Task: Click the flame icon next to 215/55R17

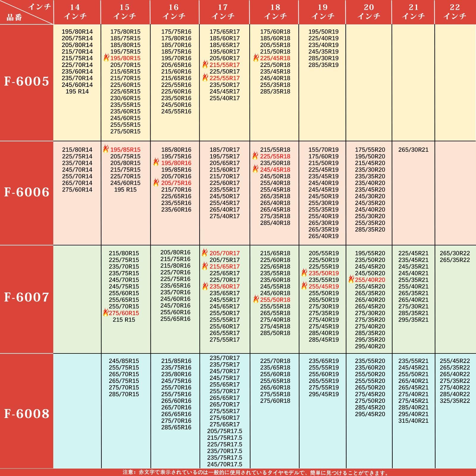Action: click(205, 64)
